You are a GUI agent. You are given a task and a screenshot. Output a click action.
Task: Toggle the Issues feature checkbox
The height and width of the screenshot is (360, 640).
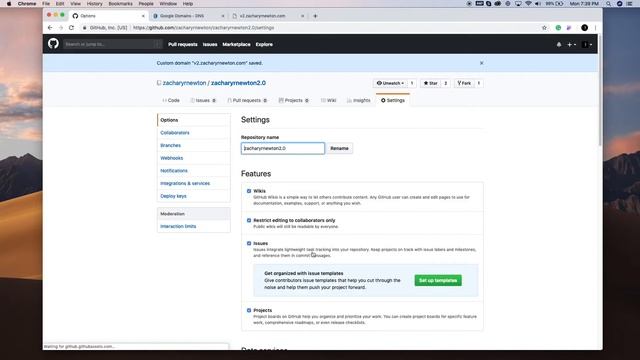click(249, 243)
